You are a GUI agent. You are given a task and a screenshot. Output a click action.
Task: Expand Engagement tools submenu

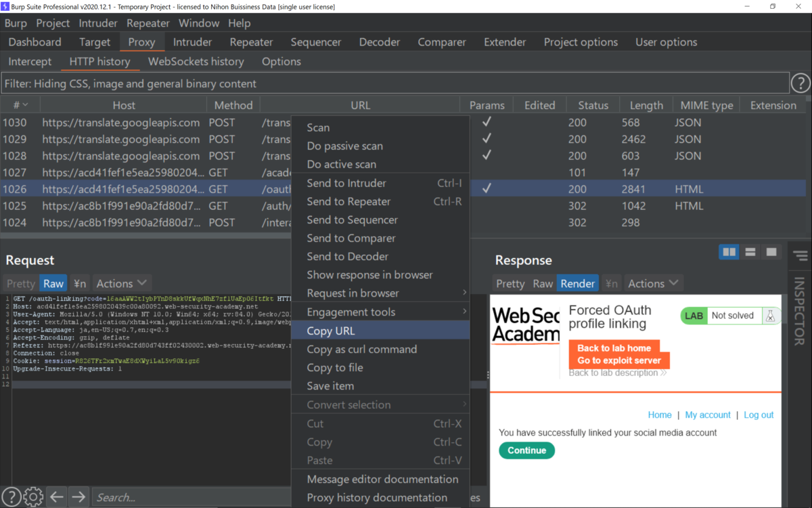pos(380,312)
